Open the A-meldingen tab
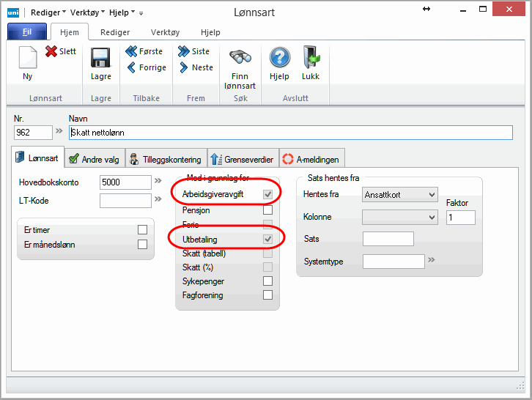This screenshot has width=532, height=400. [x=311, y=159]
